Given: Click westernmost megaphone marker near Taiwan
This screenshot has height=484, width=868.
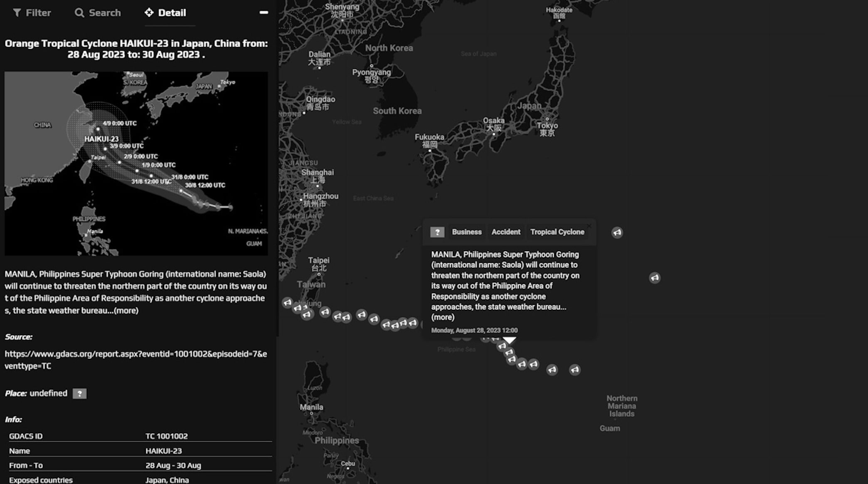Looking at the screenshot, I should pos(287,303).
